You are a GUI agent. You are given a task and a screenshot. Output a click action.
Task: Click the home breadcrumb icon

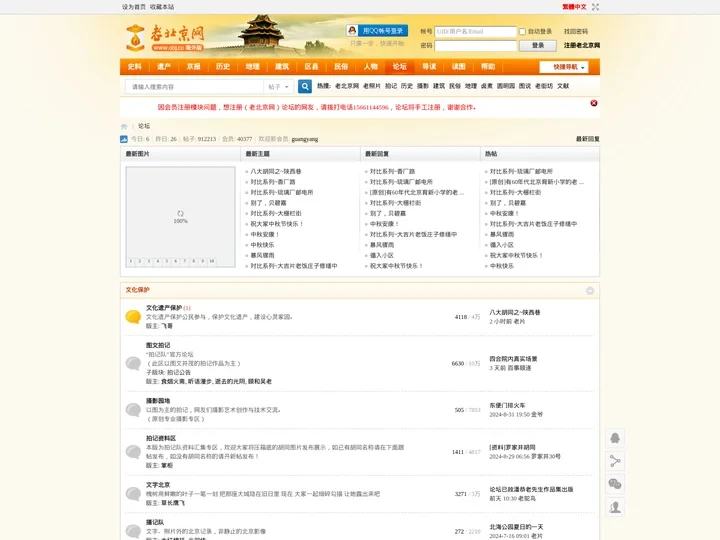pos(124,126)
